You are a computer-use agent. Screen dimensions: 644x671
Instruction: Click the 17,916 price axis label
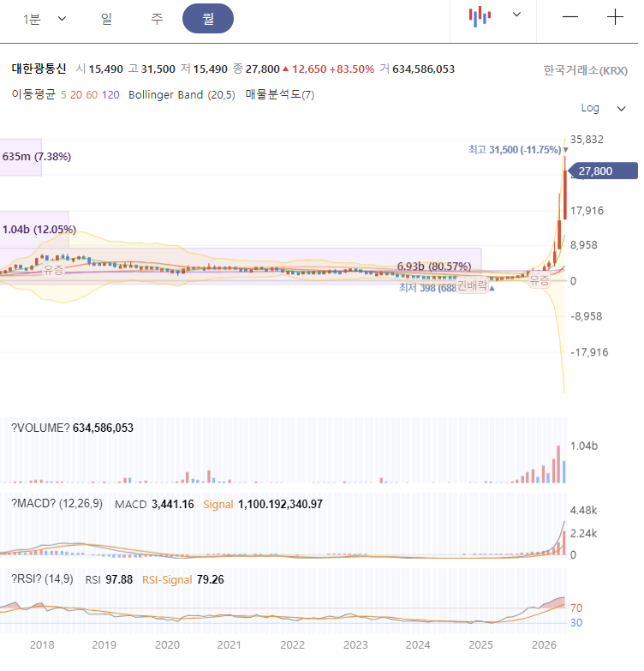tap(587, 211)
